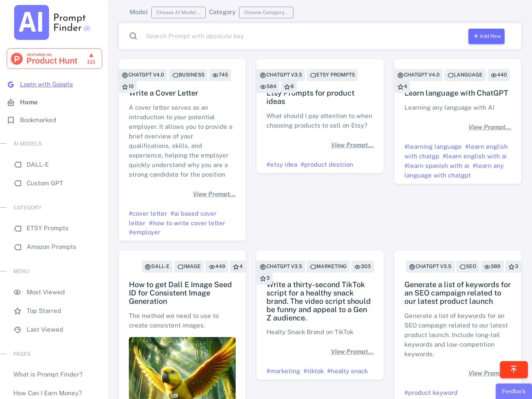Click the #cover letter tag
The height and width of the screenshot is (399, 532).
pos(148,214)
